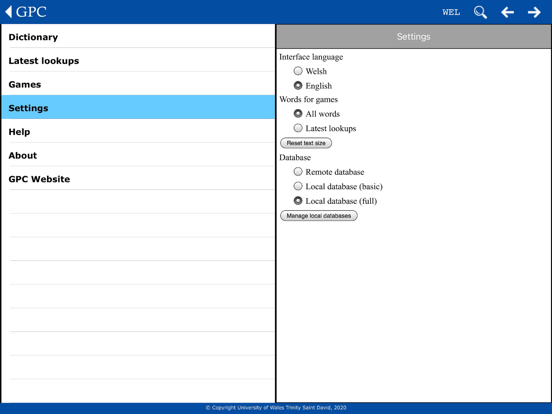The height and width of the screenshot is (414, 552).
Task: Open the search magnifier icon
Action: (480, 12)
